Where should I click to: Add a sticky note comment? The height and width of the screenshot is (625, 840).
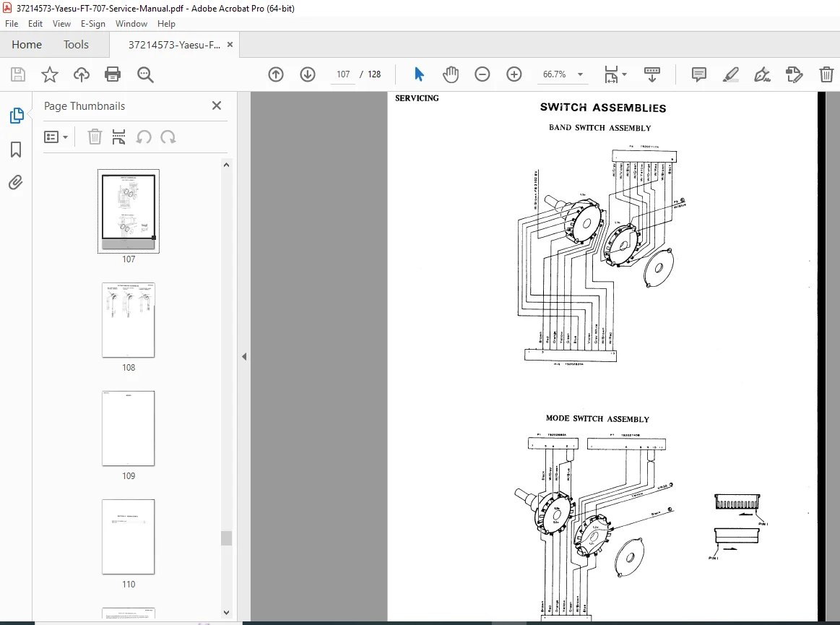[x=698, y=74]
